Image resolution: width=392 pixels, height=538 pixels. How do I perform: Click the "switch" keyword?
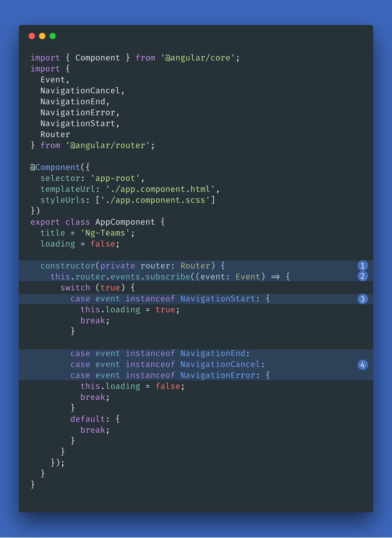(75, 288)
